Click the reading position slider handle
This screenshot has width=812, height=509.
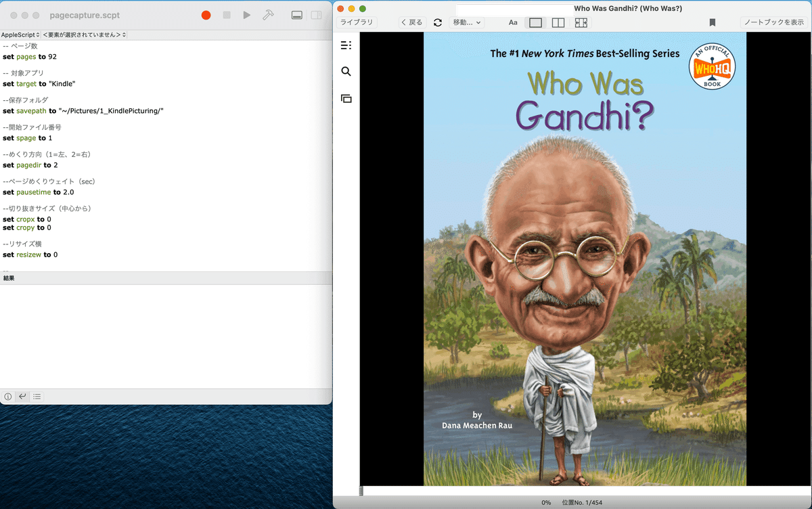pyautogui.click(x=361, y=491)
